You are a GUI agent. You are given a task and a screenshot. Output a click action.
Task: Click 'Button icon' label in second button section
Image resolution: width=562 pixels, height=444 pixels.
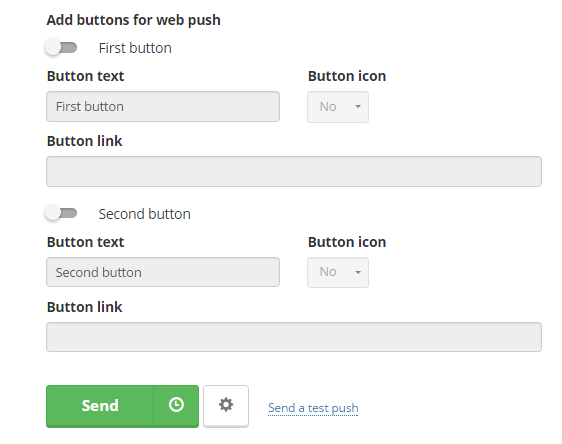347,242
